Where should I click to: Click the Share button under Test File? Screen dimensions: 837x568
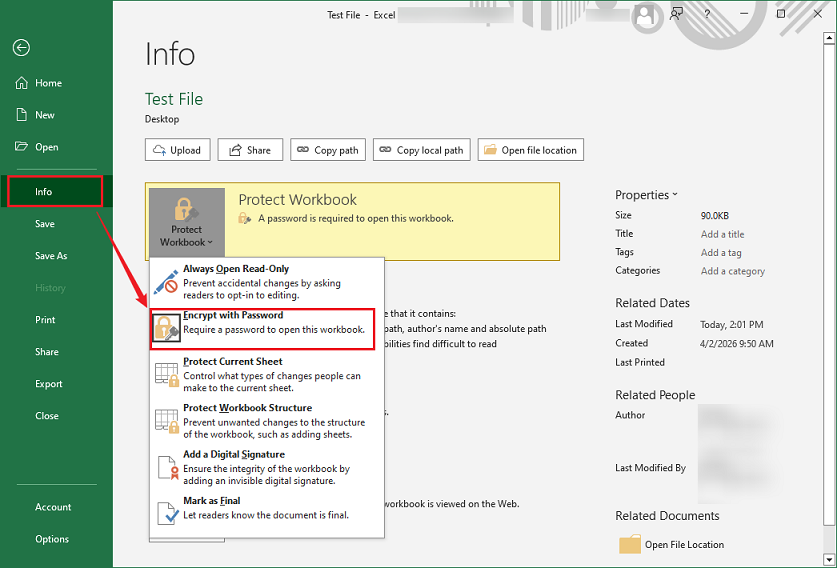coord(251,150)
